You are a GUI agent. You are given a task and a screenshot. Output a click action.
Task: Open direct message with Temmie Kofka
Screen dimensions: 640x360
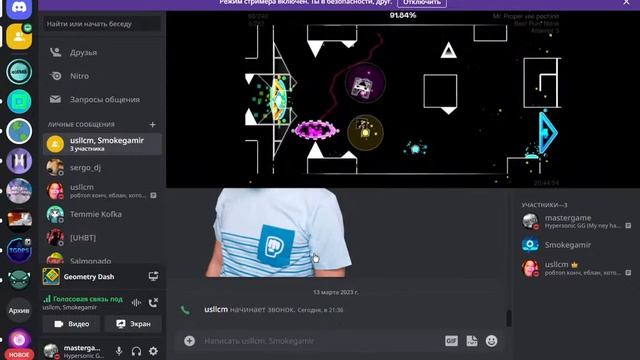click(102, 214)
